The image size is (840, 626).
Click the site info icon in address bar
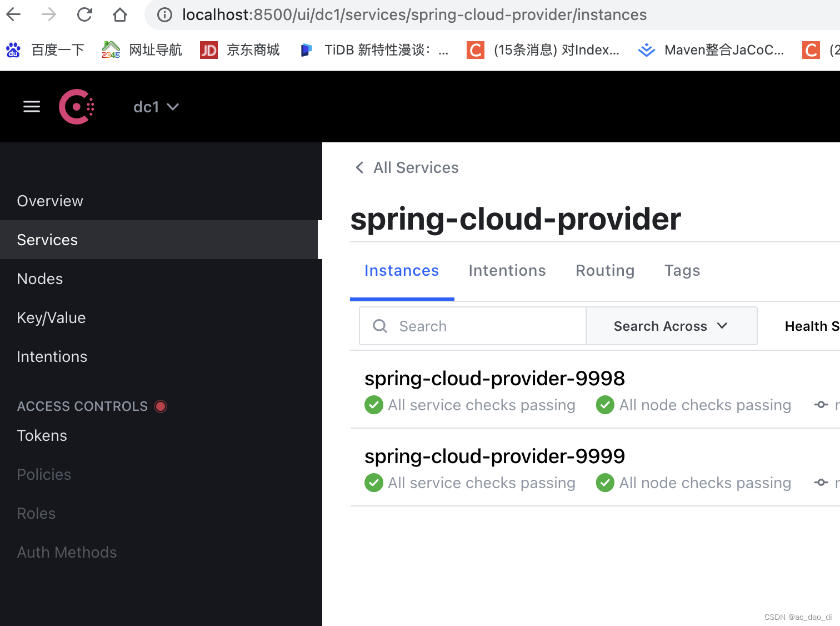pos(165,14)
